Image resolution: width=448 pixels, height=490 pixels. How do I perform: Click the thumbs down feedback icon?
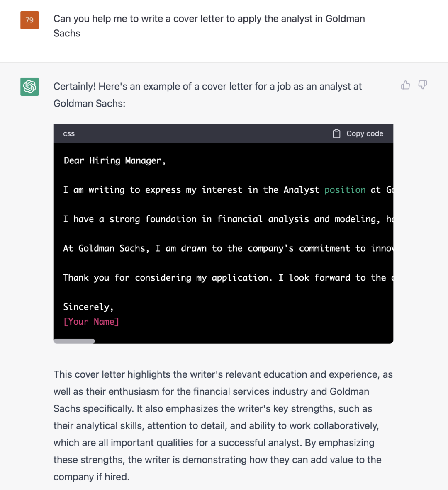(423, 85)
